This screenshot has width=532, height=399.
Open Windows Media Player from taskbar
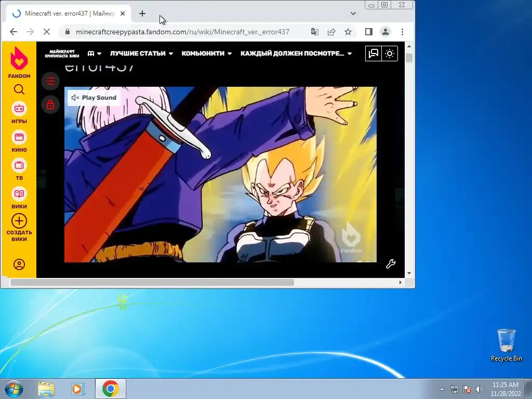78,389
